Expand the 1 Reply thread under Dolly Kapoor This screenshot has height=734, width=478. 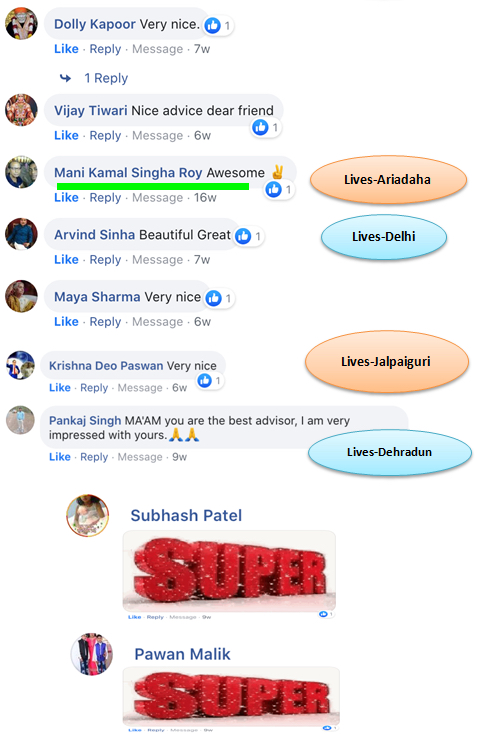pyautogui.click(x=106, y=78)
